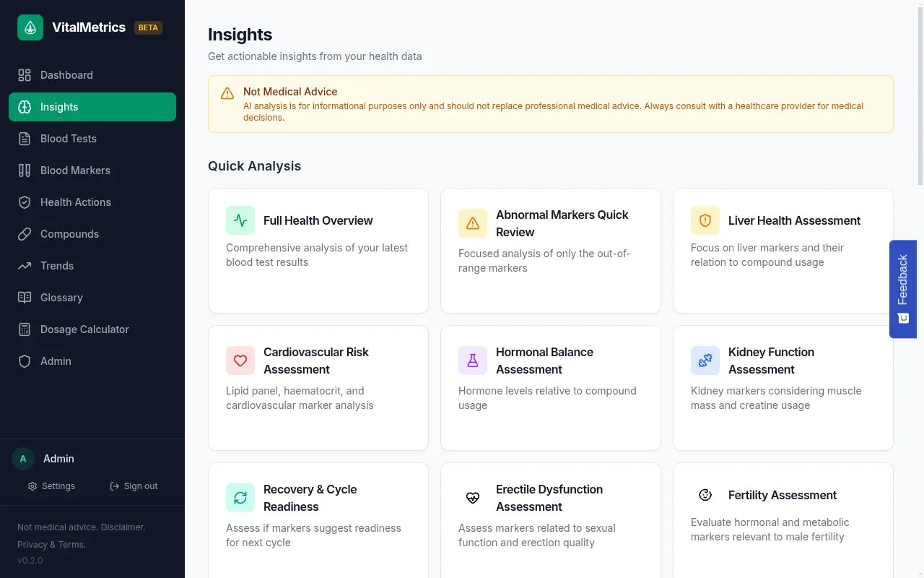Image resolution: width=924 pixels, height=578 pixels.
Task: Go to the Dosage Calculator page
Action: coord(84,329)
